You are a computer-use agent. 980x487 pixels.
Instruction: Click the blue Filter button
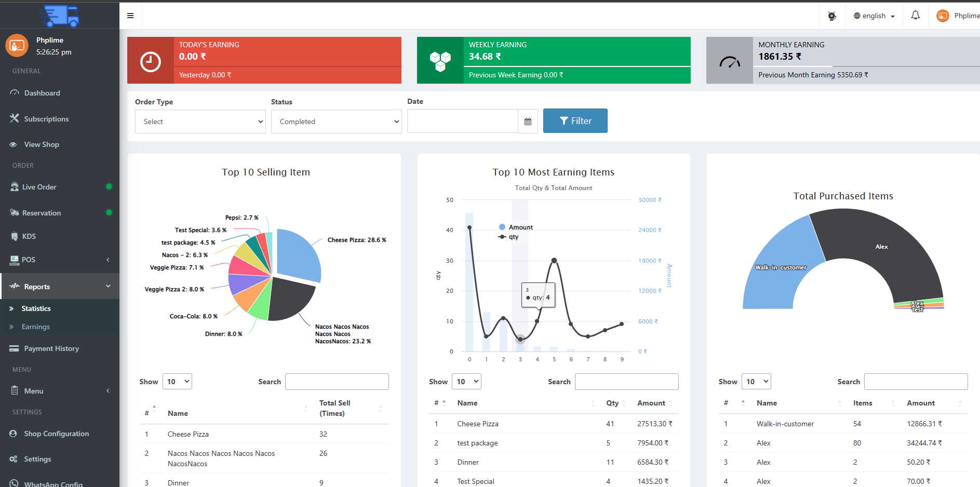pos(575,121)
